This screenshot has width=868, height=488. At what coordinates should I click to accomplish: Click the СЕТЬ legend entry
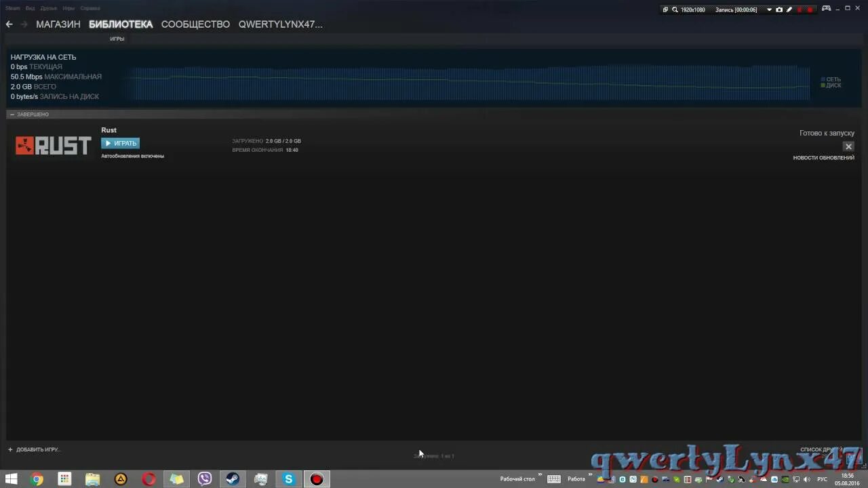pos(831,79)
